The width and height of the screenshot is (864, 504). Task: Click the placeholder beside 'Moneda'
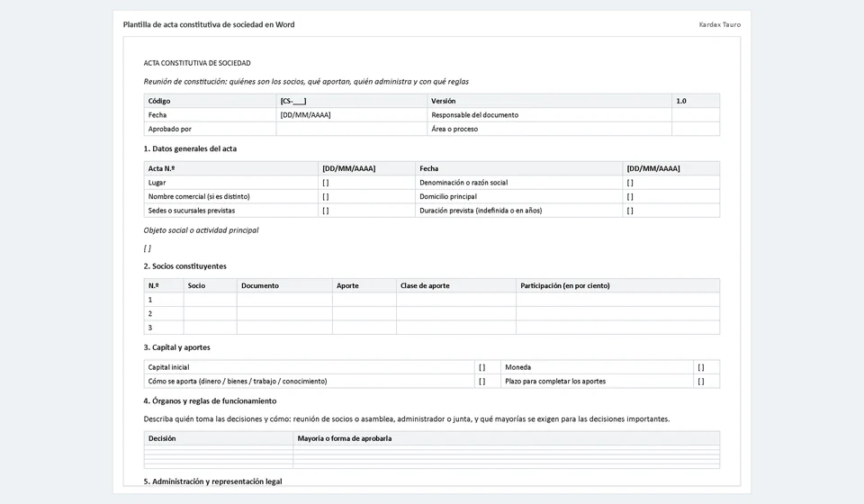tap(701, 367)
